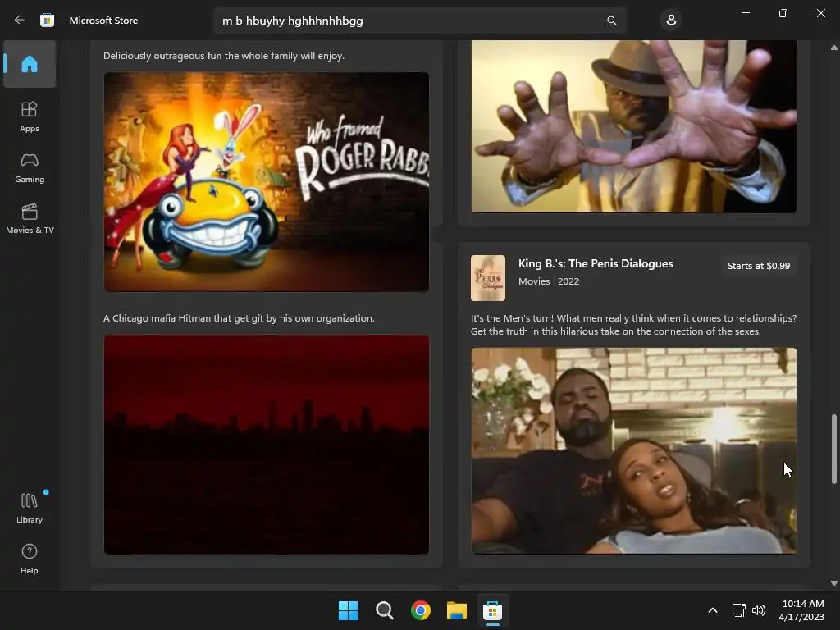Click the scrollbar down arrow
This screenshot has width=840, height=630.
(833, 583)
